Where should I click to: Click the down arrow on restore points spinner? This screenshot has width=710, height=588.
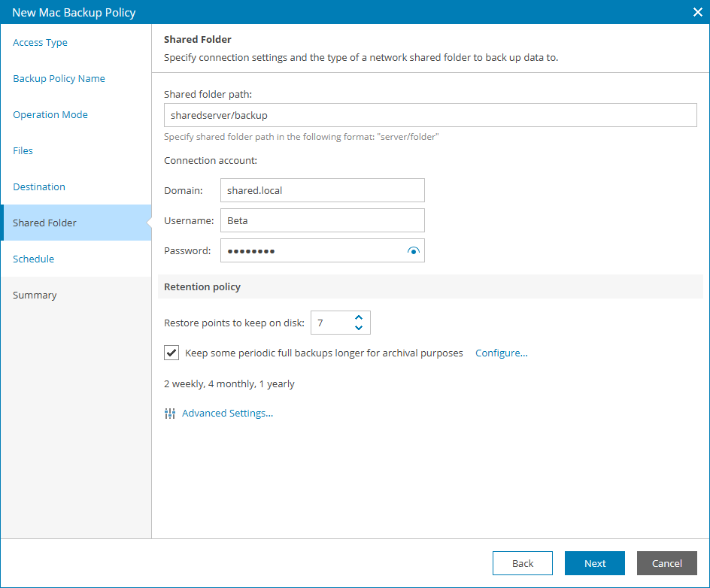coord(359,327)
